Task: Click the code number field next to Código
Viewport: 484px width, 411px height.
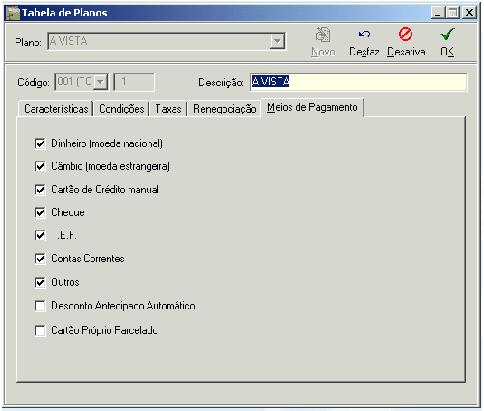Action: (x=134, y=82)
